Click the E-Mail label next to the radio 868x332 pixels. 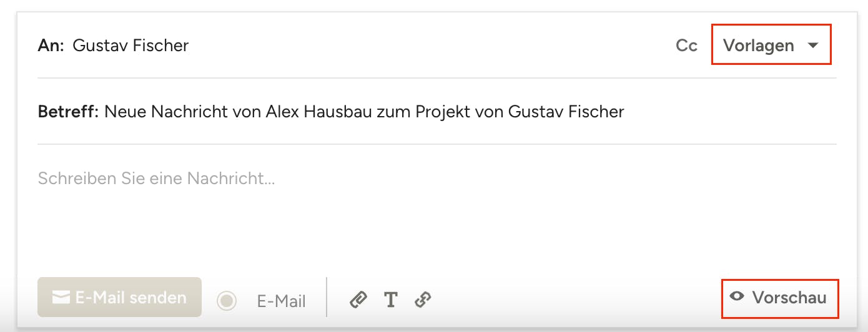coord(281,301)
